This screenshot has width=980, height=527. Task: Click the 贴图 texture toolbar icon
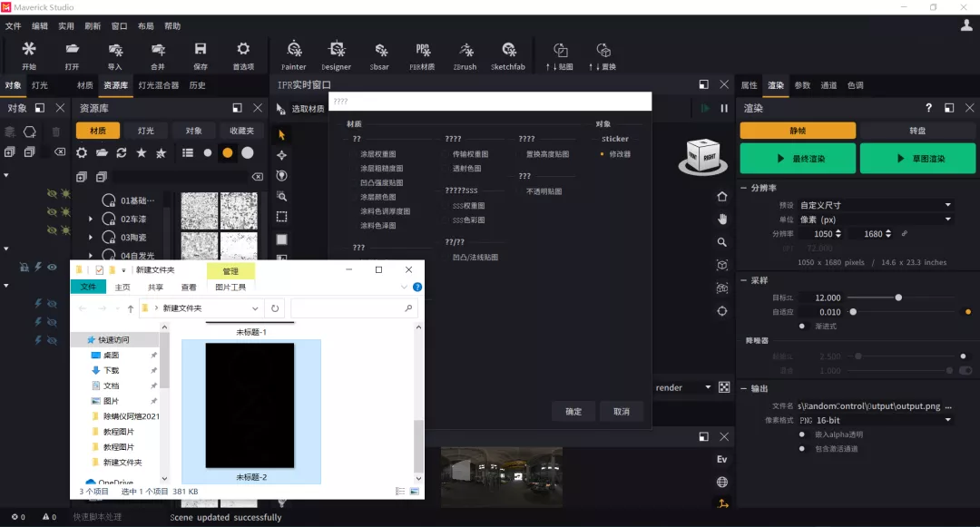[560, 50]
